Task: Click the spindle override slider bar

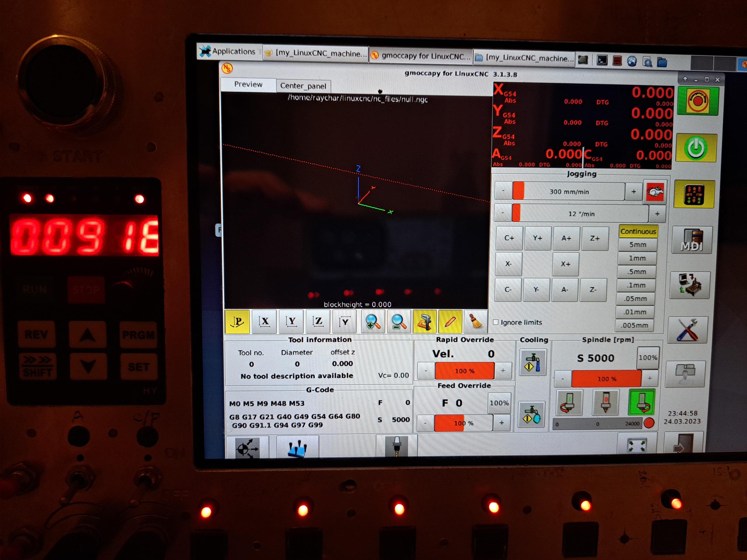Action: coord(606,379)
